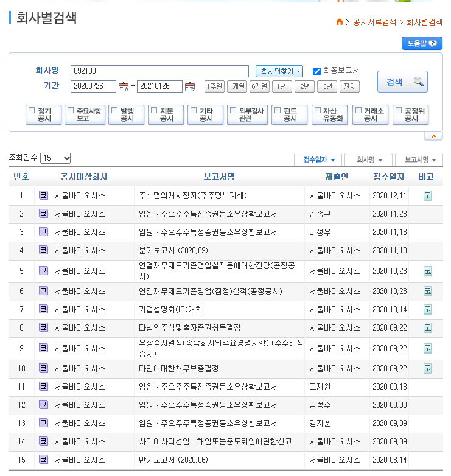451x476 pixels.
Task: Open 분기보고서 (2020.09) report
Action: point(173,250)
